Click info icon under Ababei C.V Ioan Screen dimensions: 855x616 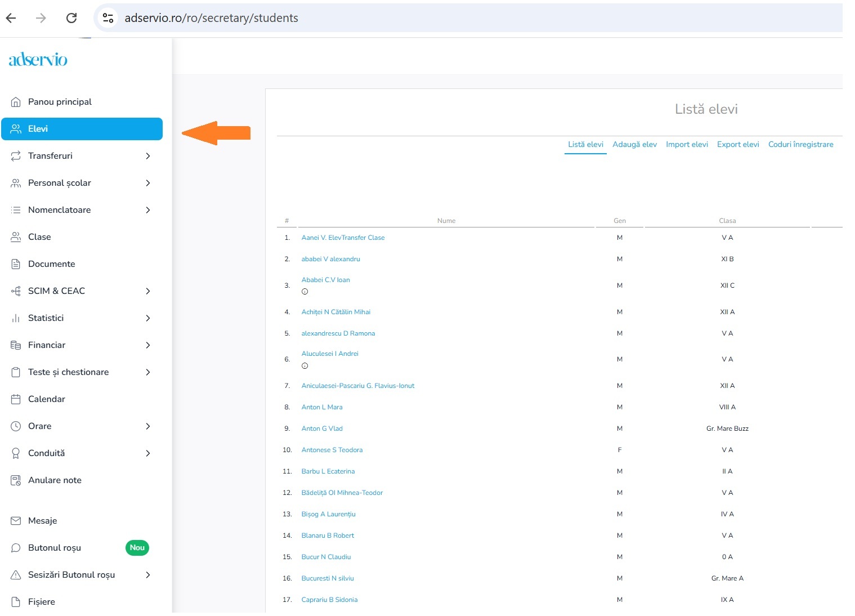point(305,292)
